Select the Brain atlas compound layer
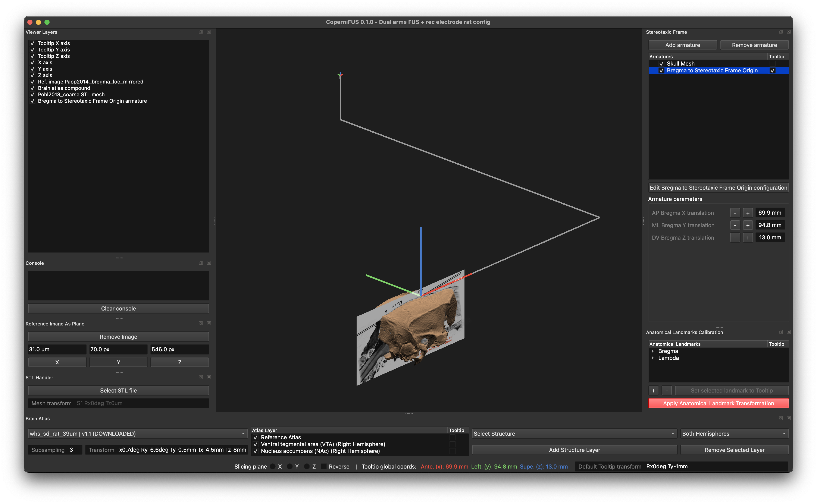 [64, 88]
